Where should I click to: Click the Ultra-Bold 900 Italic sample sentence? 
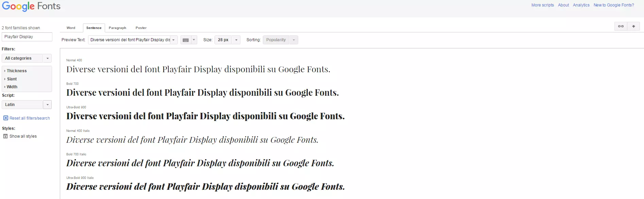coord(205,187)
